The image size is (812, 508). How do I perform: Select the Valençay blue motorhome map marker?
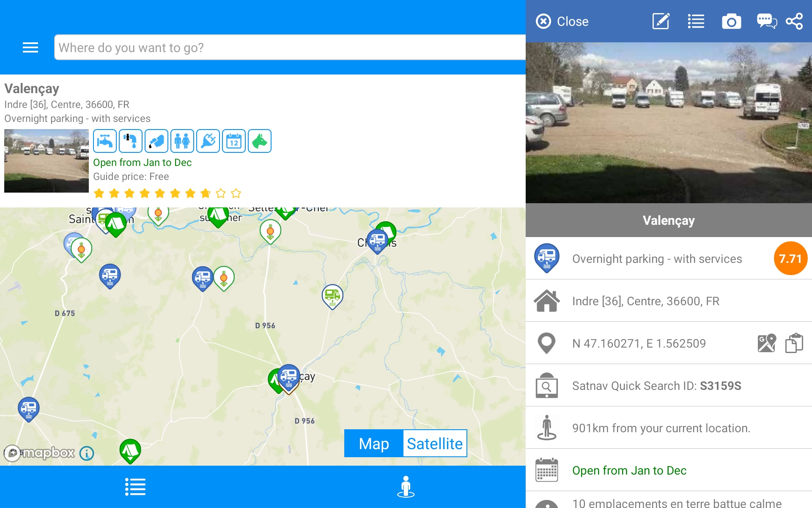[289, 377]
